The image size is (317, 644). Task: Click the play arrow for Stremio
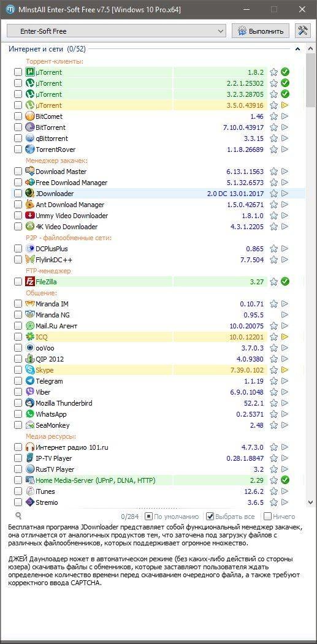pyautogui.click(x=285, y=502)
